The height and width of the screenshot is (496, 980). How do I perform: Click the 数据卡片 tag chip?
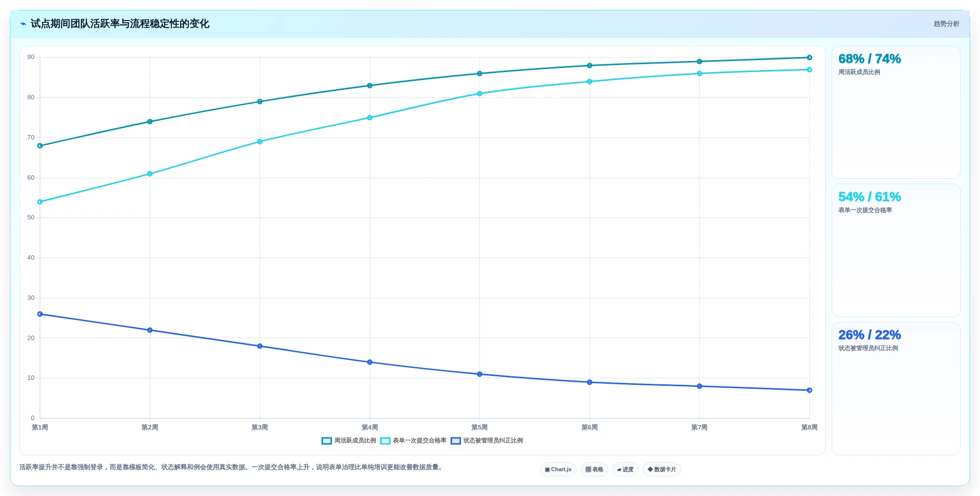661,469
